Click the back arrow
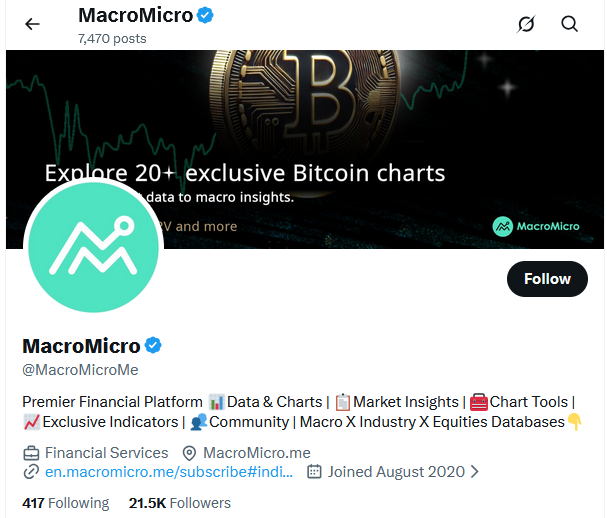This screenshot has height=518, width=607. coord(32,24)
